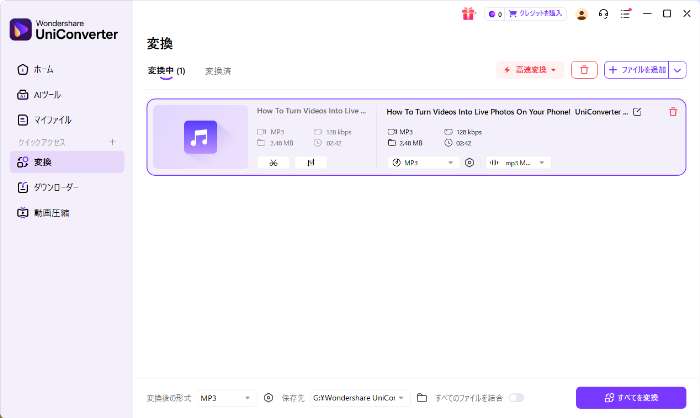Open the audio track dropdown in file row
Screen dimensions: 700x418
(x=518, y=163)
